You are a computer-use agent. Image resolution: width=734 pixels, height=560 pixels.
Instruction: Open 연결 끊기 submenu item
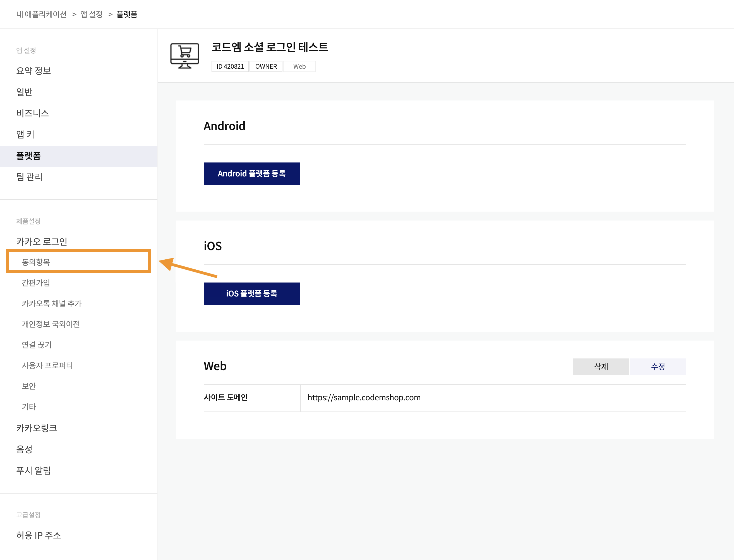(x=37, y=345)
